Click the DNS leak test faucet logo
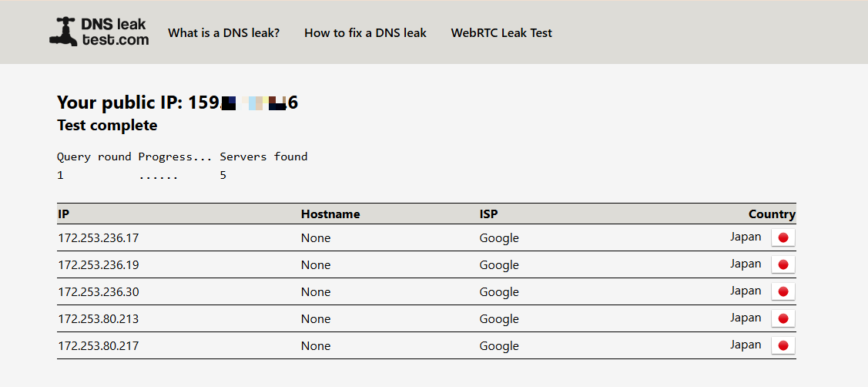Image resolution: width=868 pixels, height=387 pixels. tap(63, 32)
